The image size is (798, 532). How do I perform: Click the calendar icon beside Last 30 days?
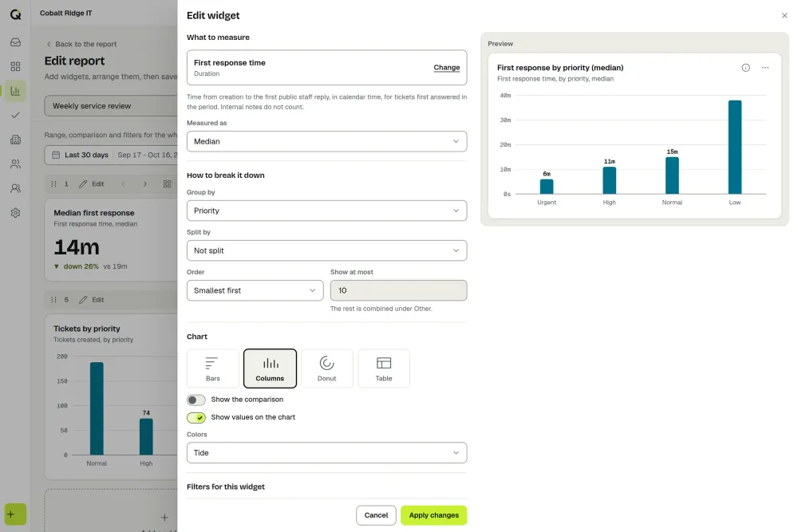pos(56,155)
